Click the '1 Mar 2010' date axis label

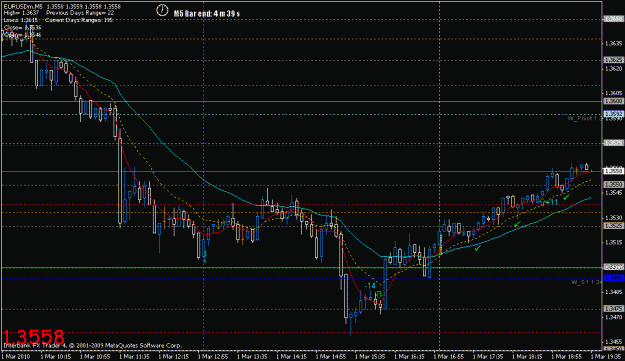16,356
